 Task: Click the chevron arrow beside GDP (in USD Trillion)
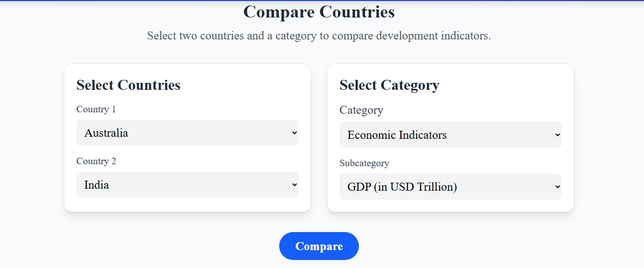tap(557, 187)
